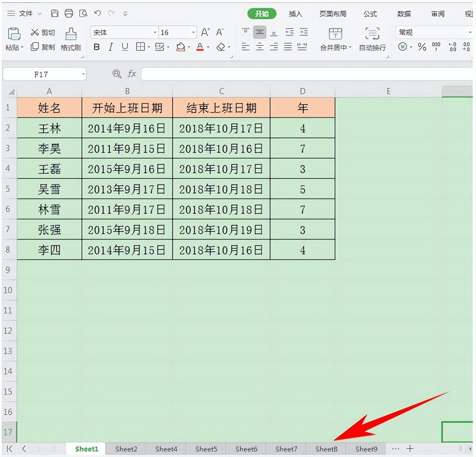Screen dimensions: 476x457
Task: Click the currency format icon
Action: pos(402,47)
